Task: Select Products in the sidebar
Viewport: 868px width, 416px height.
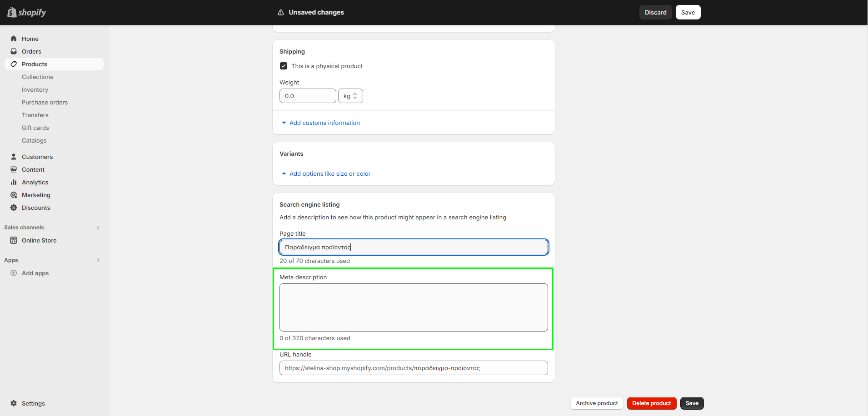Action: pyautogui.click(x=55, y=64)
